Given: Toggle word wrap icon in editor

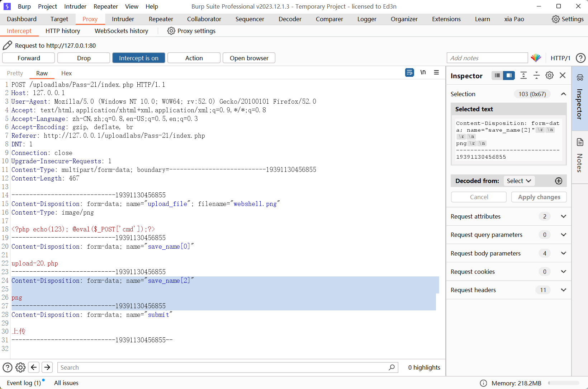Looking at the screenshot, I should coord(409,72).
